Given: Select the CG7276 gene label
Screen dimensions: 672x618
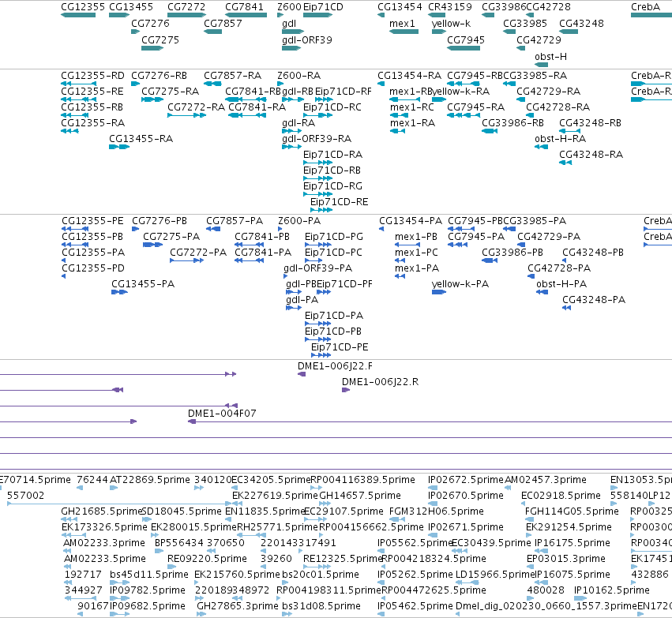Looking at the screenshot, I should tap(150, 23).
